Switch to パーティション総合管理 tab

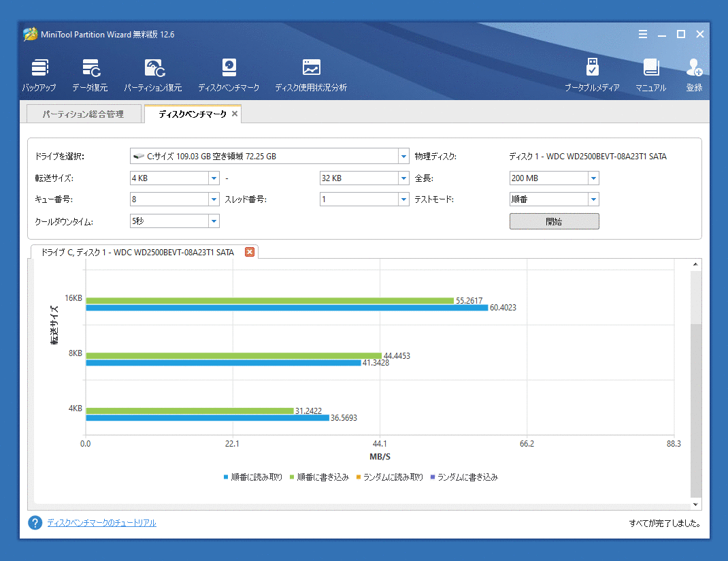click(83, 114)
